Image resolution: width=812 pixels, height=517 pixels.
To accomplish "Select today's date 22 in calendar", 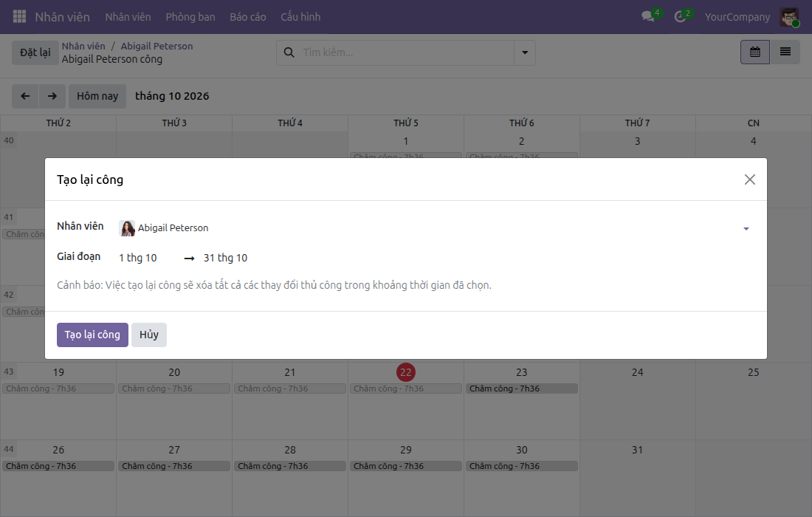I will [x=405, y=372].
